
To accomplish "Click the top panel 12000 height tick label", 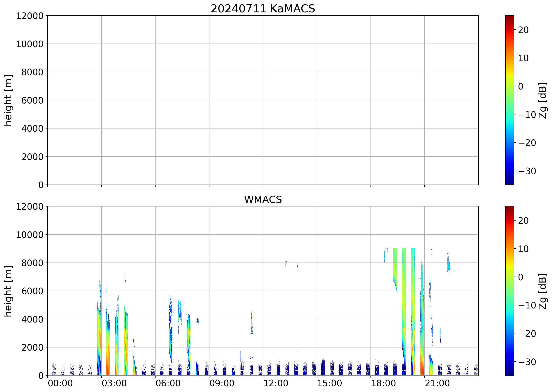I will coord(30,16).
